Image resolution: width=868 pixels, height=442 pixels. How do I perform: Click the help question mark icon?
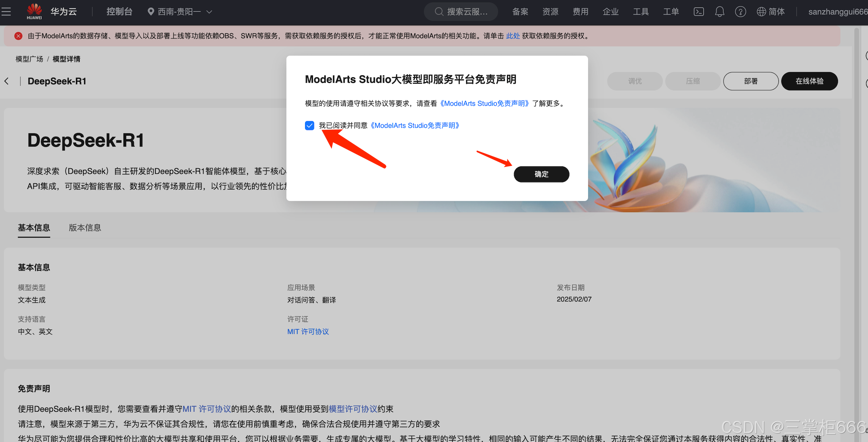coord(740,12)
